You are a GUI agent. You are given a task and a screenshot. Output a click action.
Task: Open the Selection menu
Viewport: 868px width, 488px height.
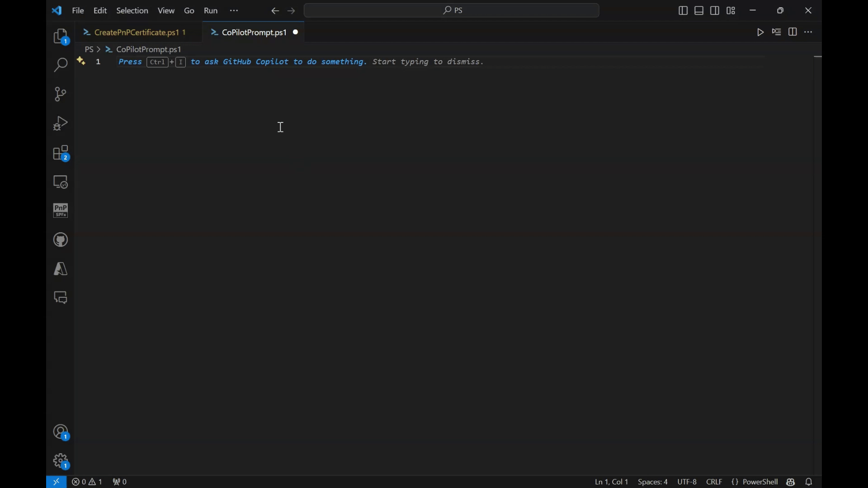pos(132,10)
